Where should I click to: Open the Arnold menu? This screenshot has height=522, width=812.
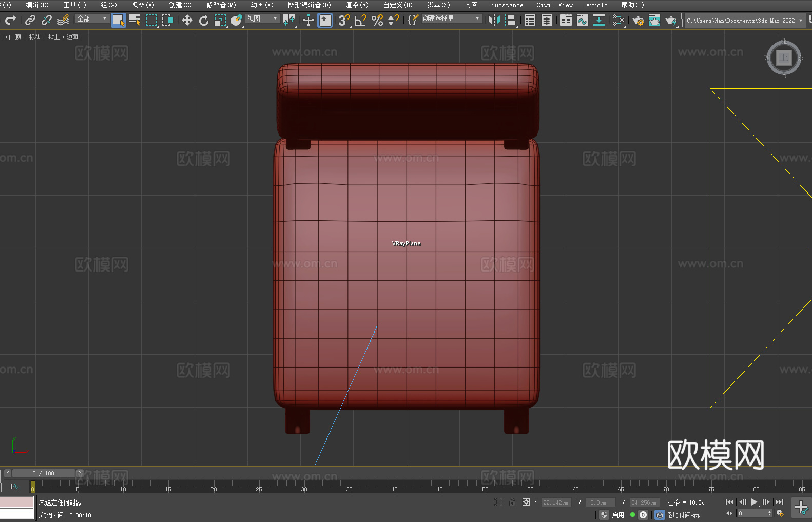[x=596, y=5]
